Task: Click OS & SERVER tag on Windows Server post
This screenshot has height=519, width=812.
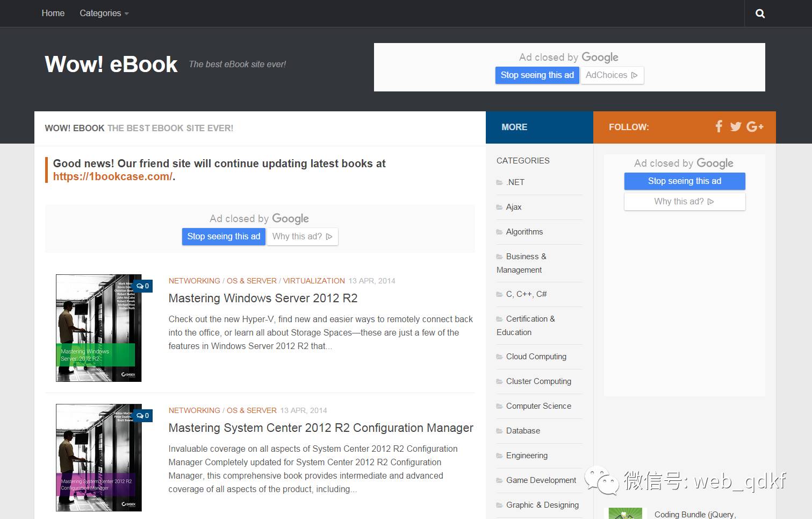Action: 251,281
